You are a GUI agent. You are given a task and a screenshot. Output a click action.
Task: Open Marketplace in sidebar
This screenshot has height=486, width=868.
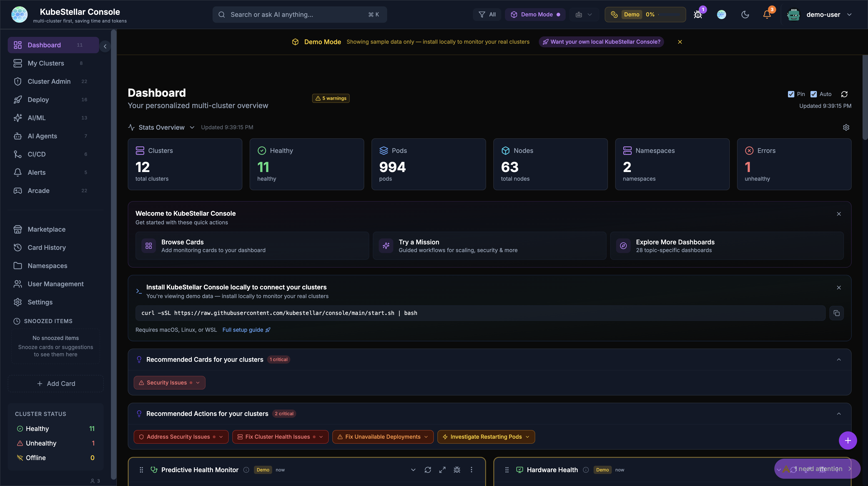[56, 229]
